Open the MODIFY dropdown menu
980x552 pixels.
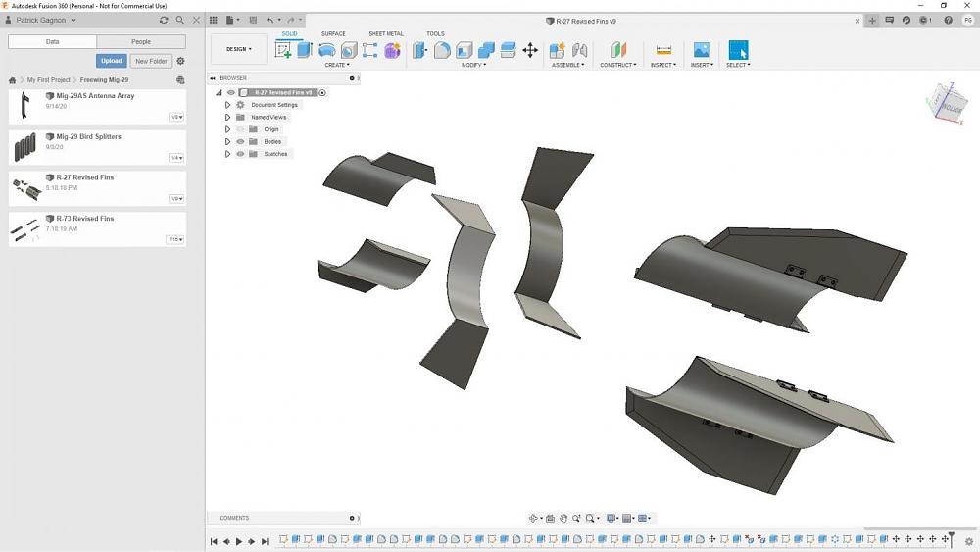tap(473, 65)
